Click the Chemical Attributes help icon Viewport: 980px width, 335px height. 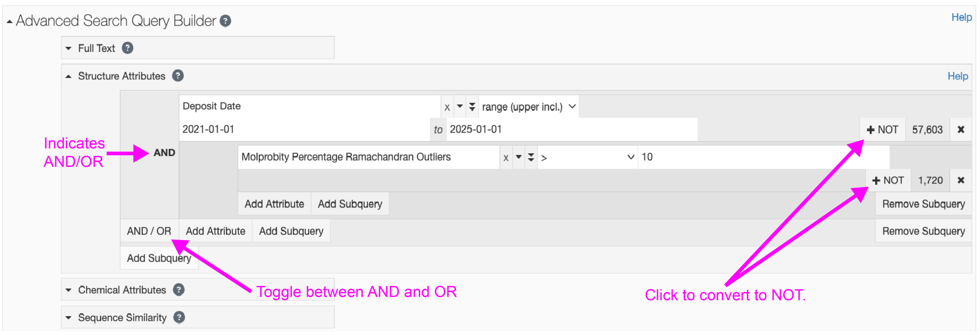point(178,290)
